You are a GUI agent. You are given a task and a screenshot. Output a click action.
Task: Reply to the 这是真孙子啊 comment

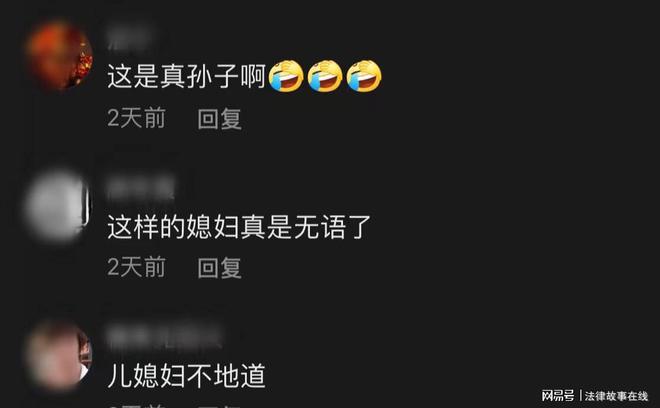(x=219, y=119)
